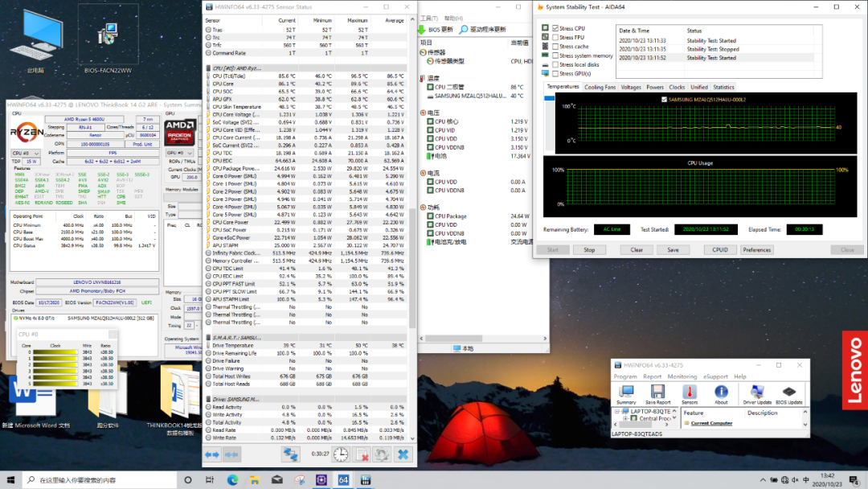This screenshot has height=489, width=868.
Task: Click the Preferences button in AIDA64
Action: 756,249
